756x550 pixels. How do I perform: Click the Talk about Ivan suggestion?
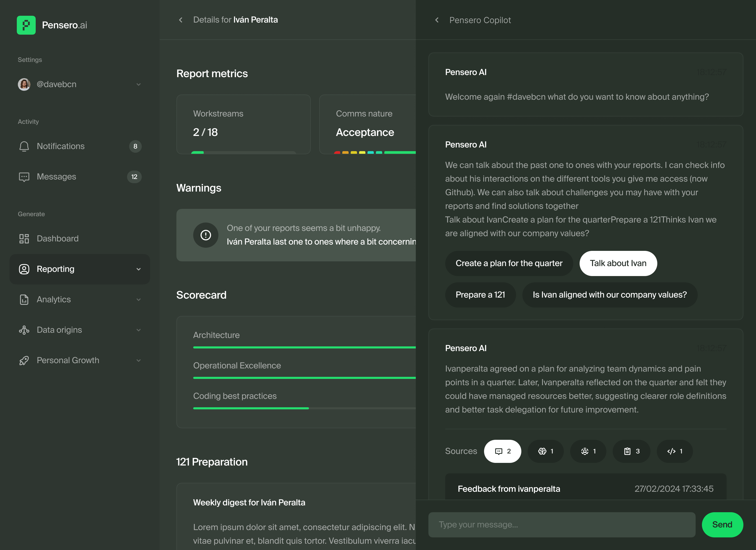(x=618, y=263)
